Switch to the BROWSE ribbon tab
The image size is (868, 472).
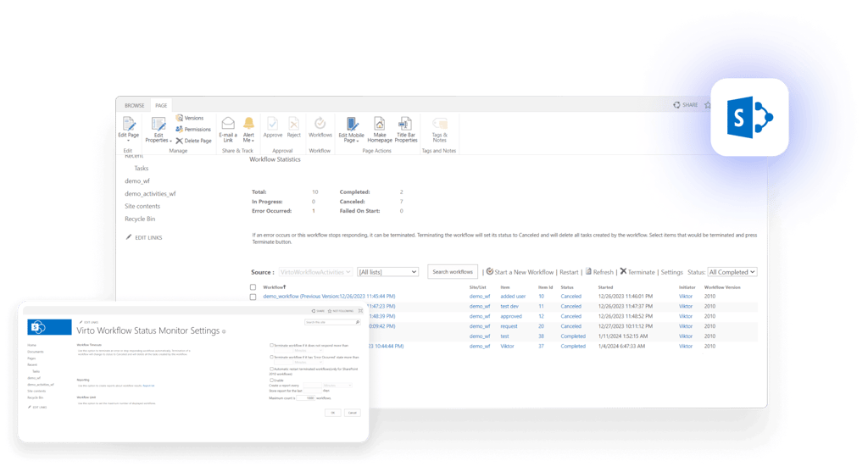pyautogui.click(x=134, y=105)
